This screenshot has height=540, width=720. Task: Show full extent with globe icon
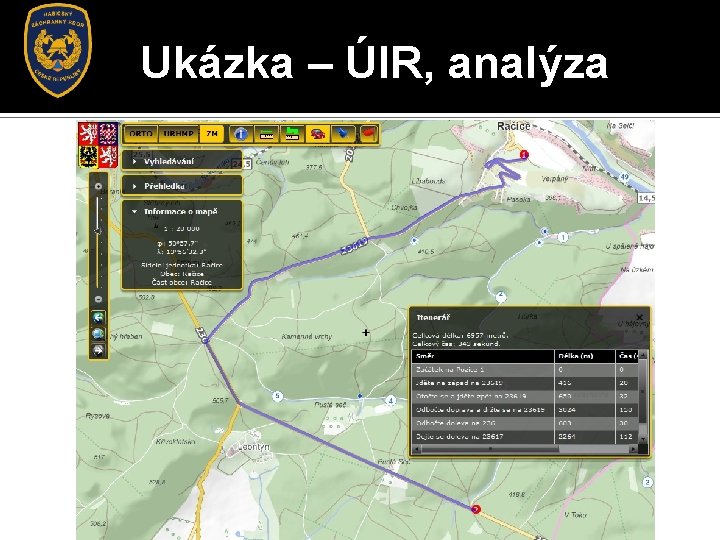coord(98,334)
